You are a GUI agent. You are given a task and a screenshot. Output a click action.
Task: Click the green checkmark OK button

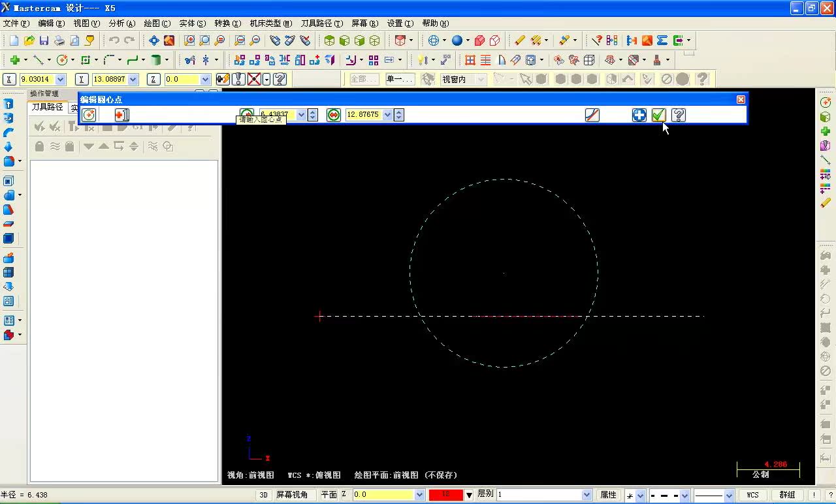tap(658, 115)
